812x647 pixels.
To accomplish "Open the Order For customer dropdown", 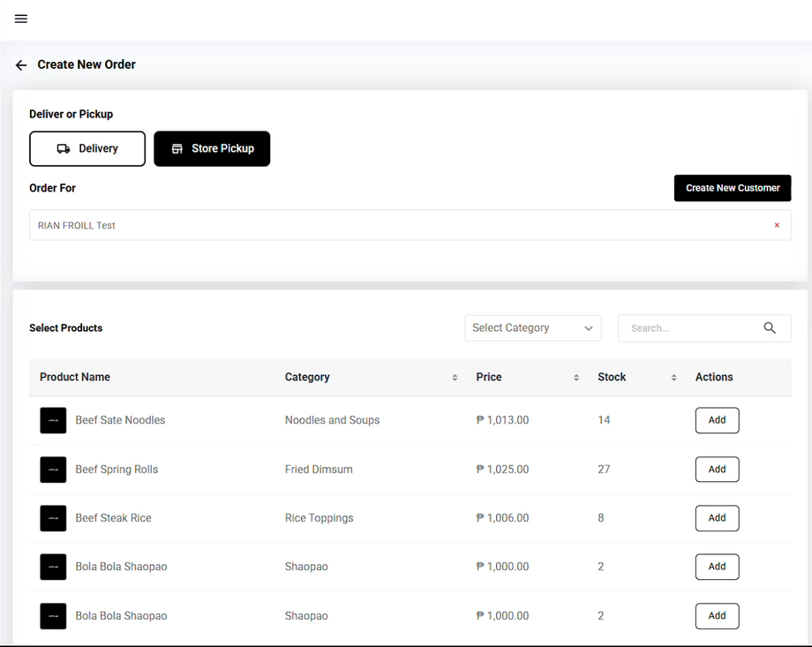I will (397, 225).
